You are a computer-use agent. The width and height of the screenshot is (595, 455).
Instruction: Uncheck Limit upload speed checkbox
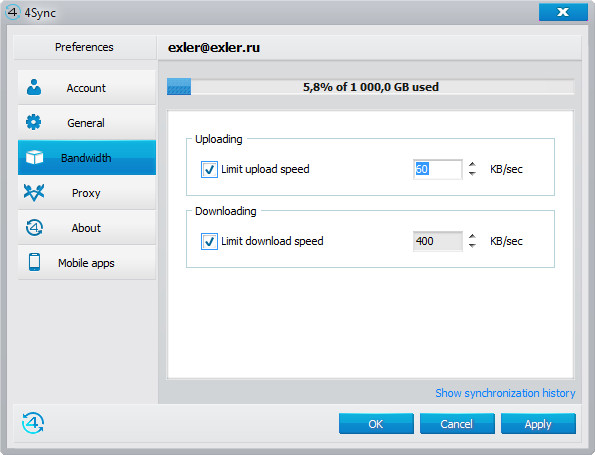point(209,169)
